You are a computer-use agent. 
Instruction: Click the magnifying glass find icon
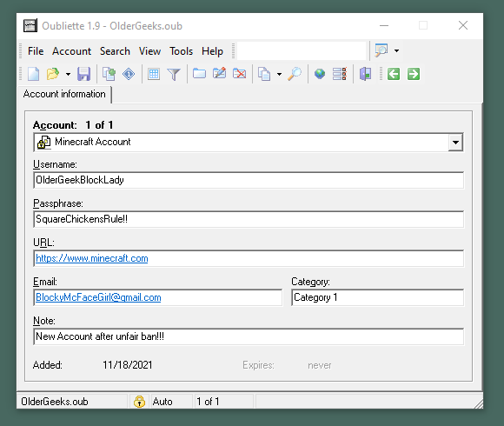(295, 74)
